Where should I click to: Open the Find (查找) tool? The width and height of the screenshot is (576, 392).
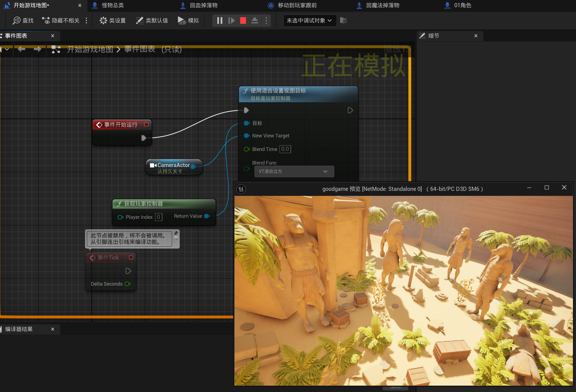(23, 21)
